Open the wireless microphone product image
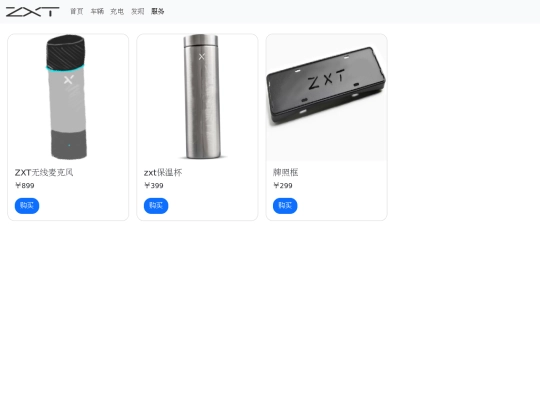 pyautogui.click(x=68, y=97)
